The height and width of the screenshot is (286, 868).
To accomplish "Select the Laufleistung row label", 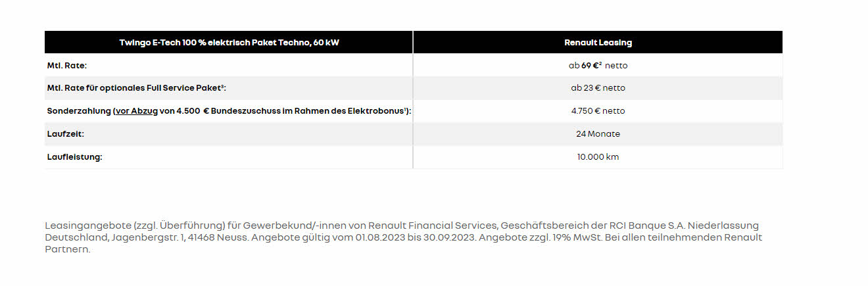I will pos(75,157).
